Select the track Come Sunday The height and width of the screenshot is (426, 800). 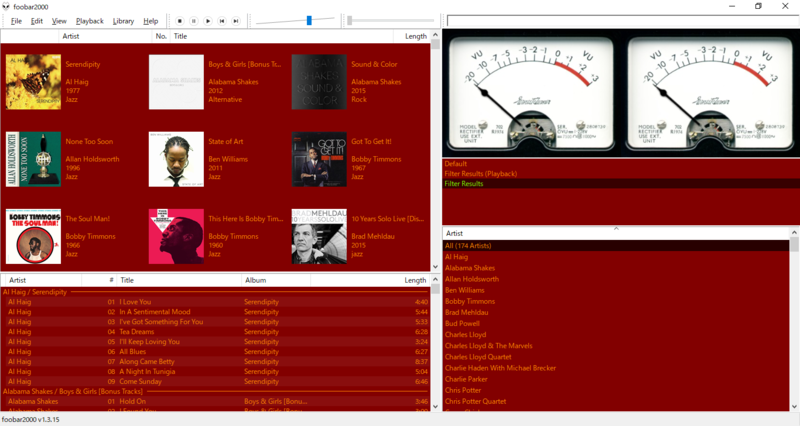coord(215,382)
